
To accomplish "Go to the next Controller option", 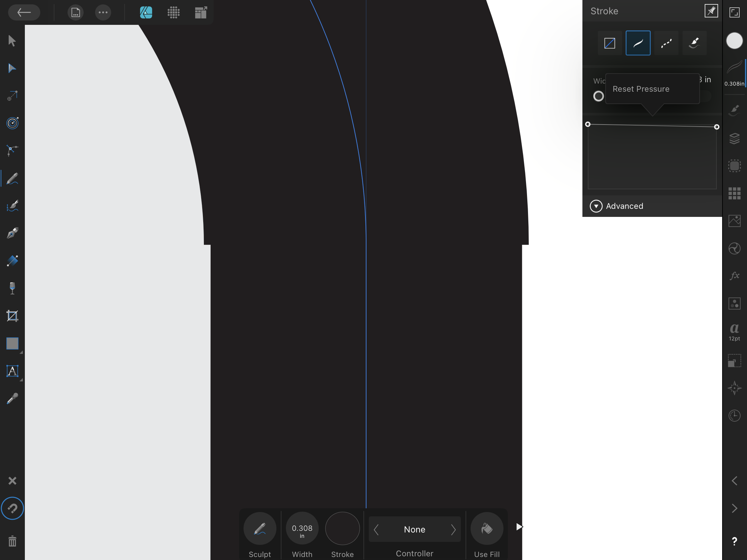I will tap(453, 529).
